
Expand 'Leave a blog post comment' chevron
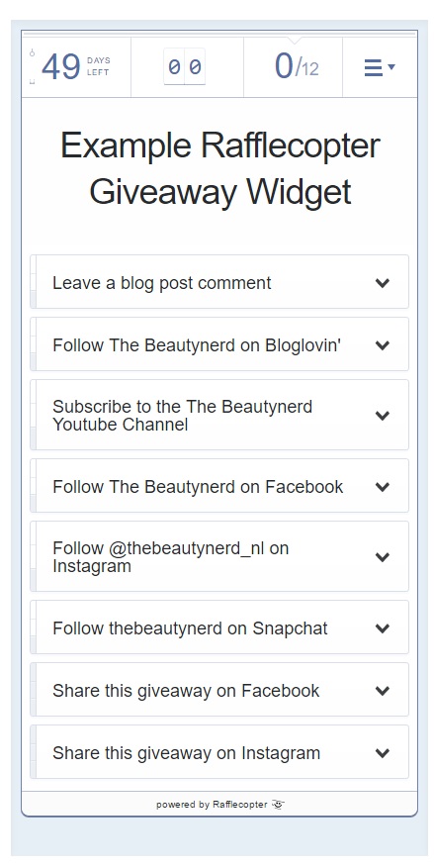pyautogui.click(x=382, y=283)
